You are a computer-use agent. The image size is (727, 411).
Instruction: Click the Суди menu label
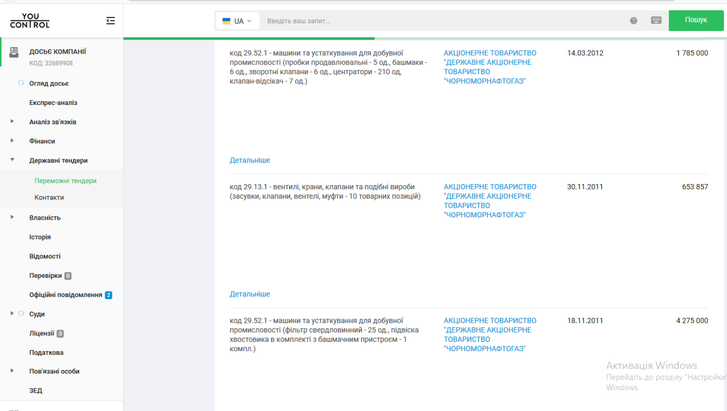(x=37, y=314)
